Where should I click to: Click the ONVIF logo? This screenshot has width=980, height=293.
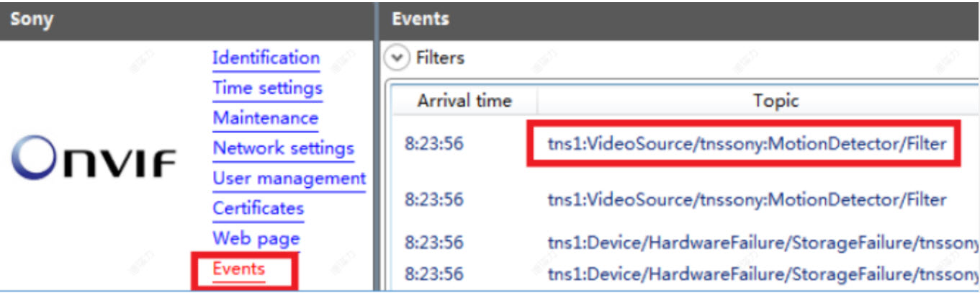point(94,157)
